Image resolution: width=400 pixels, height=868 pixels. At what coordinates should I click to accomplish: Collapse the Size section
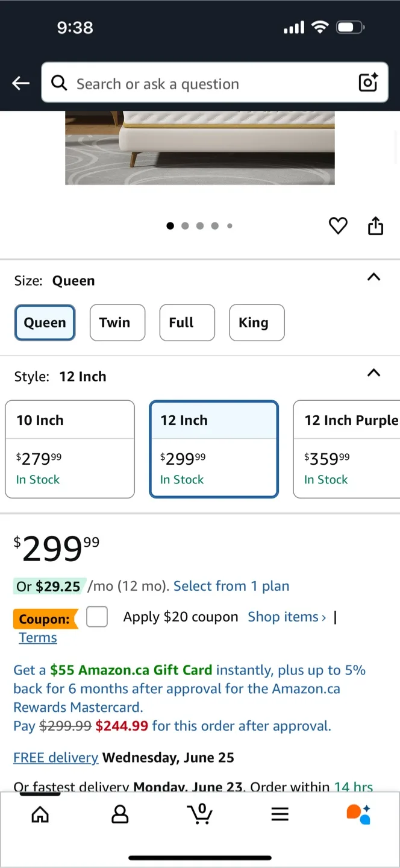pyautogui.click(x=373, y=278)
